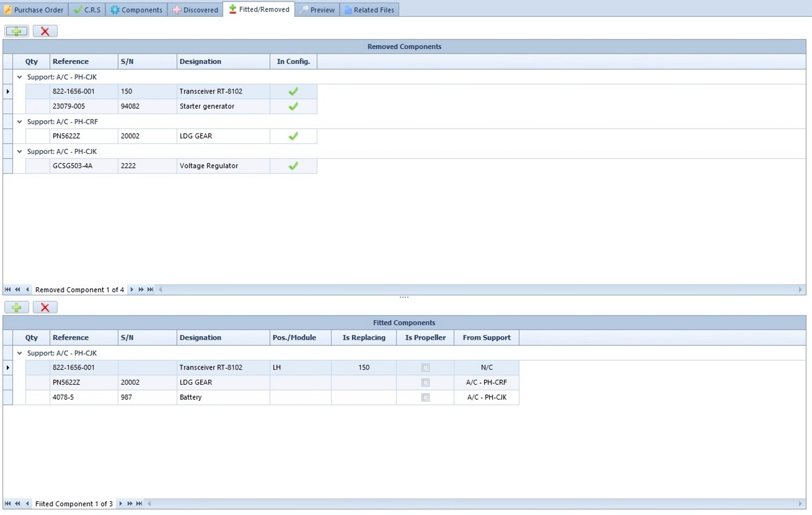Switch to the Discovered tab

(195, 10)
